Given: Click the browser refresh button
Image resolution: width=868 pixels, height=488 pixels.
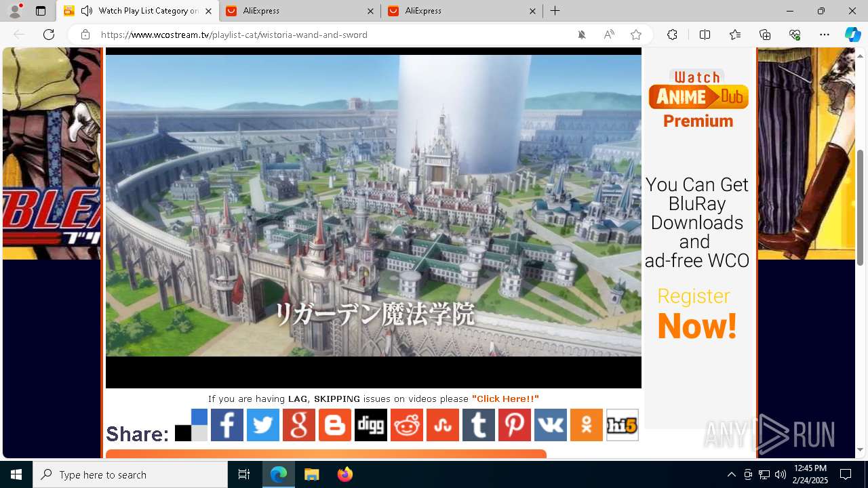Looking at the screenshot, I should pyautogui.click(x=49, y=35).
